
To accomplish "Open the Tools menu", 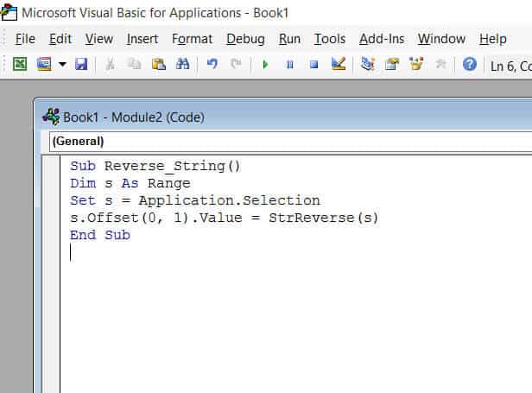I will 330,39.
